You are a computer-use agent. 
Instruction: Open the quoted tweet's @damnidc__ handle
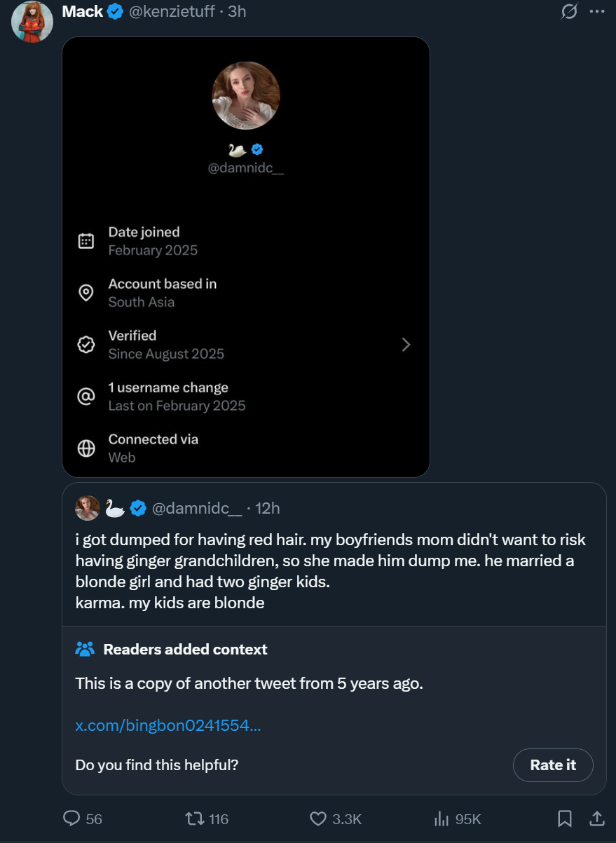(x=197, y=508)
